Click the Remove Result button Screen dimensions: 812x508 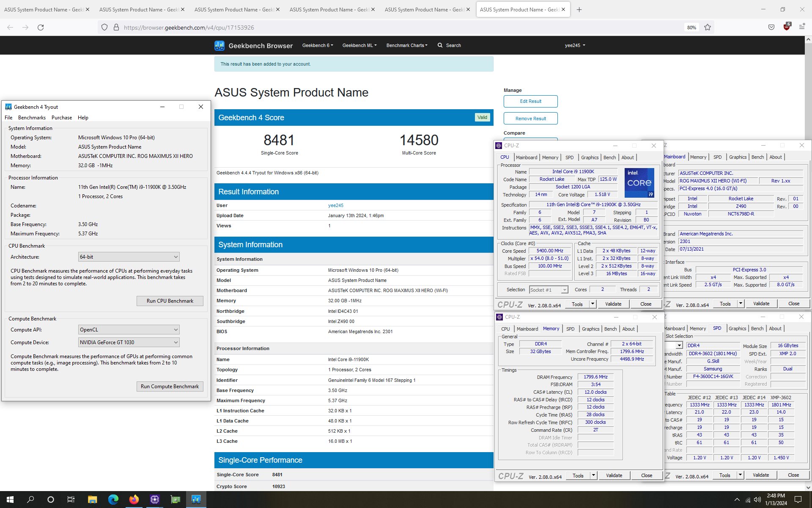[530, 119]
